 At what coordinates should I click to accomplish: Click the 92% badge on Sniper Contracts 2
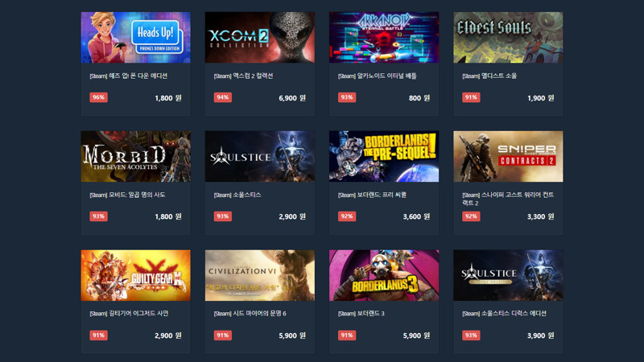[471, 216]
